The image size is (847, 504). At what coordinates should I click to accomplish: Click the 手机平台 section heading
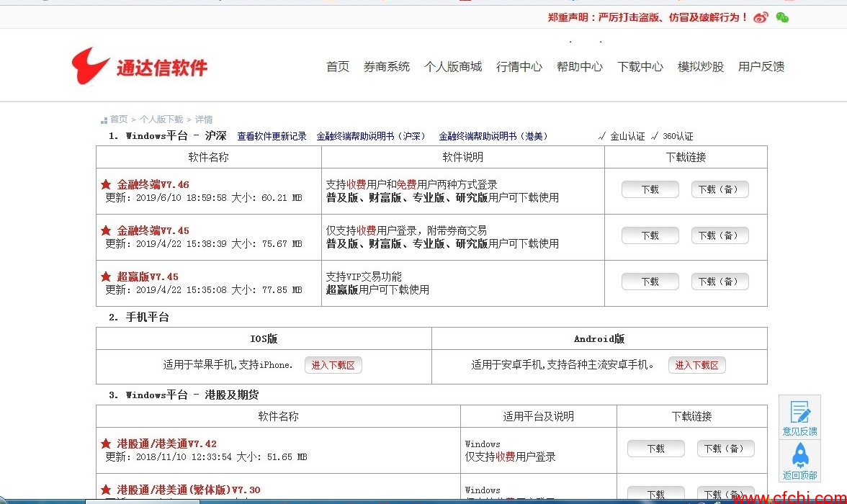(x=147, y=317)
